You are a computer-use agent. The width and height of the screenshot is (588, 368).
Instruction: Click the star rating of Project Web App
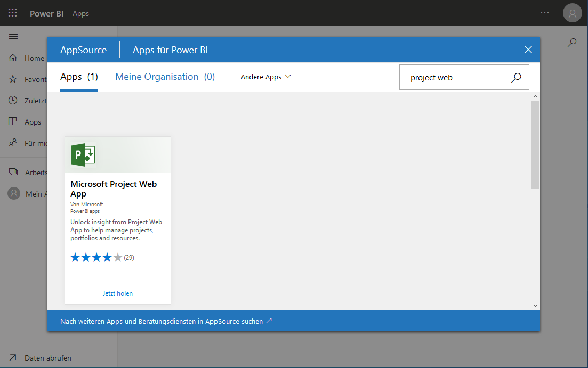pyautogui.click(x=96, y=257)
